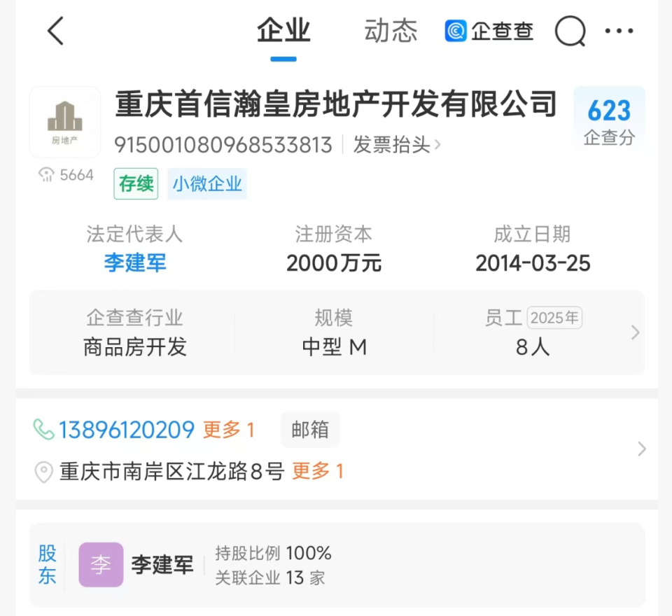Click credit code 915001080968533813
The height and width of the screenshot is (616, 672).
click(223, 145)
